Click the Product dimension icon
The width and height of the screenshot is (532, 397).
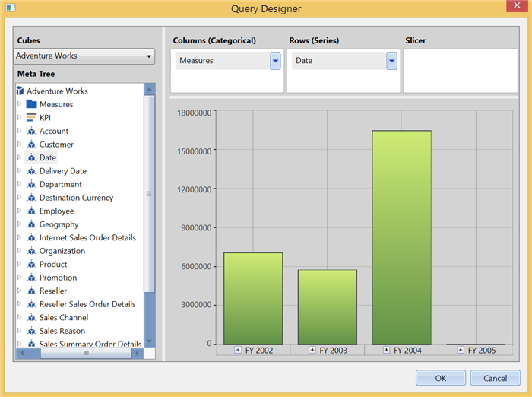(x=32, y=264)
